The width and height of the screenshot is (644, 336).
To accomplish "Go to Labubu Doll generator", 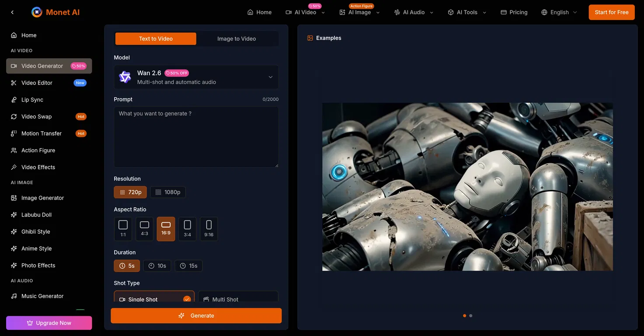I will coord(36,215).
